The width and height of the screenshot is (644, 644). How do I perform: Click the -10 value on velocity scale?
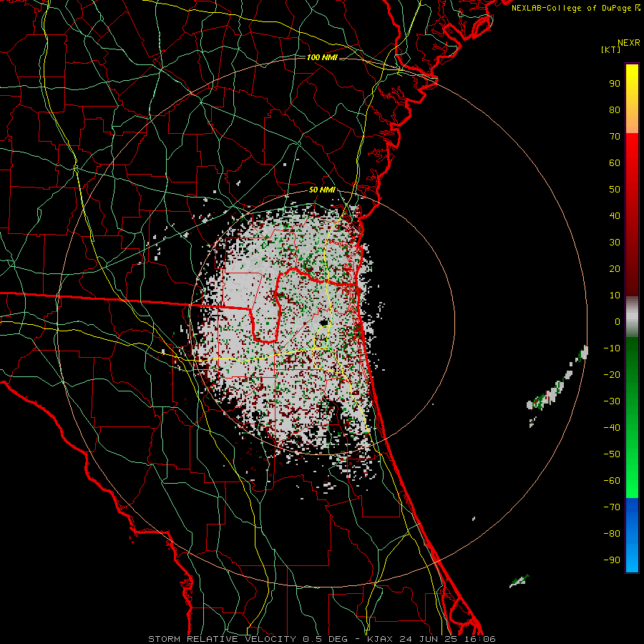[612, 348]
